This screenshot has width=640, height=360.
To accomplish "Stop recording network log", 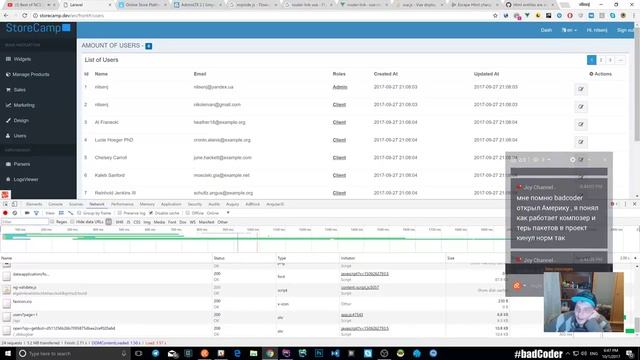I will [x=5, y=213].
